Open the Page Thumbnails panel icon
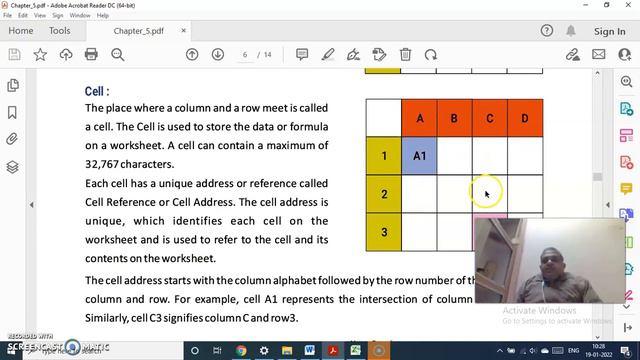Screen dimensions: 640x360 [x=13, y=85]
